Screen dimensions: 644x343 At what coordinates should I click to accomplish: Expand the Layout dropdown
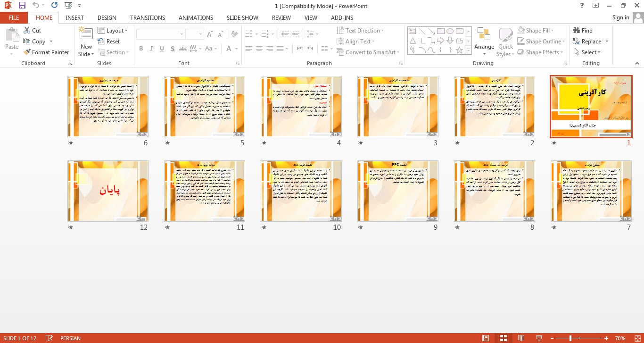coord(113,31)
